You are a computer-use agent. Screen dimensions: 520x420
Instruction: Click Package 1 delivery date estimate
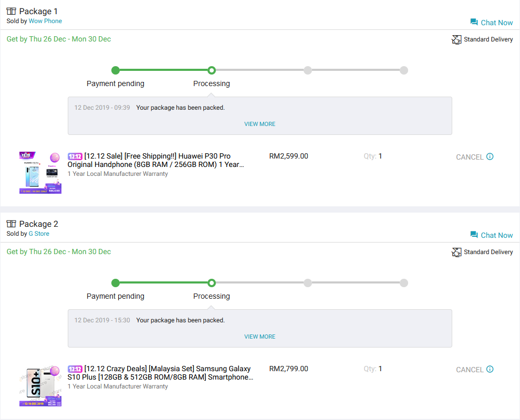59,39
